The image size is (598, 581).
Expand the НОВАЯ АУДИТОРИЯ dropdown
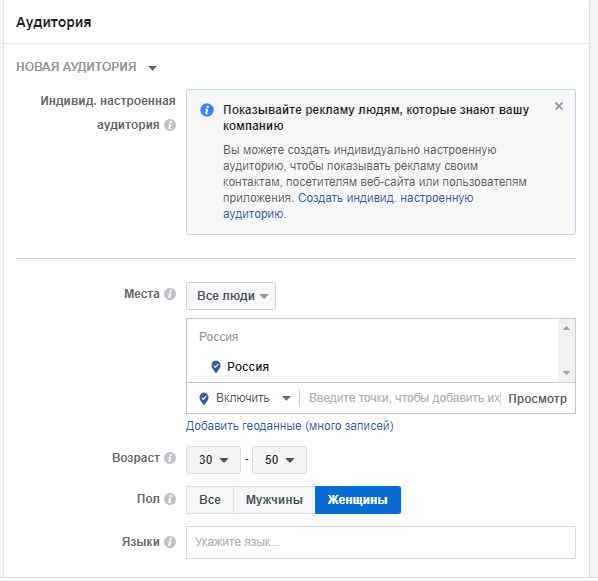pyautogui.click(x=87, y=67)
